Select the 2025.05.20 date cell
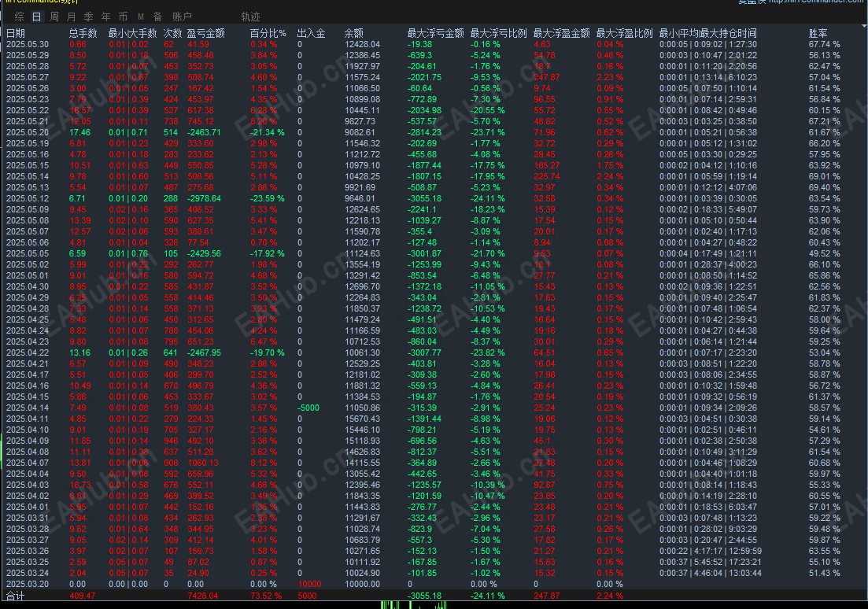 [27, 132]
